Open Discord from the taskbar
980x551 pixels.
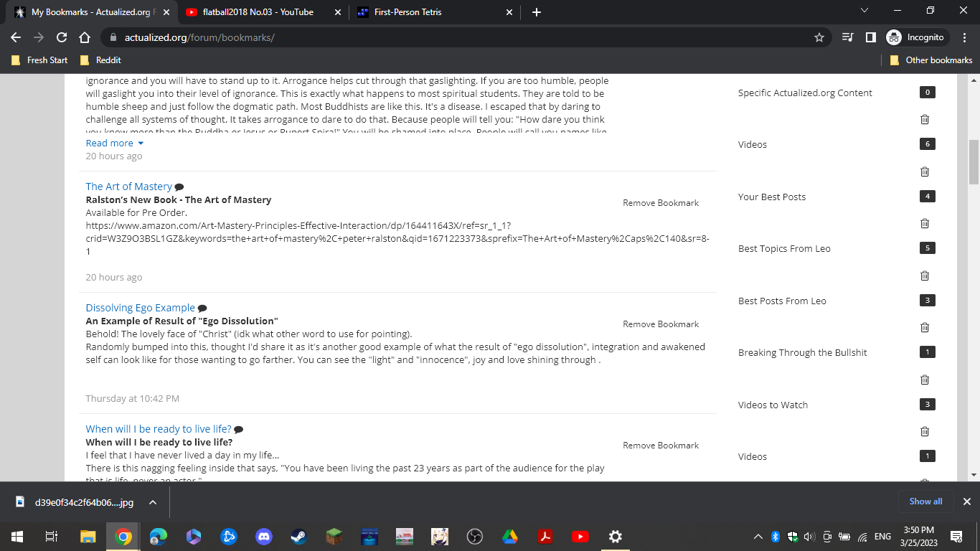[x=263, y=536]
